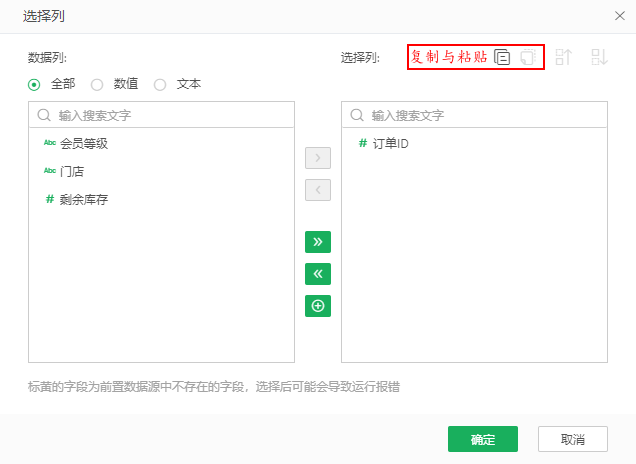Select the 文本 radio button

[160, 85]
